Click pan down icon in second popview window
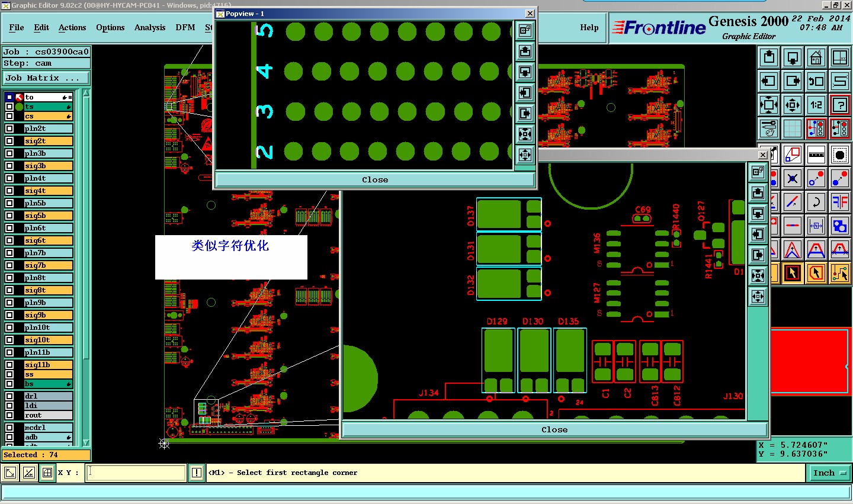853x504 pixels. 758,214
